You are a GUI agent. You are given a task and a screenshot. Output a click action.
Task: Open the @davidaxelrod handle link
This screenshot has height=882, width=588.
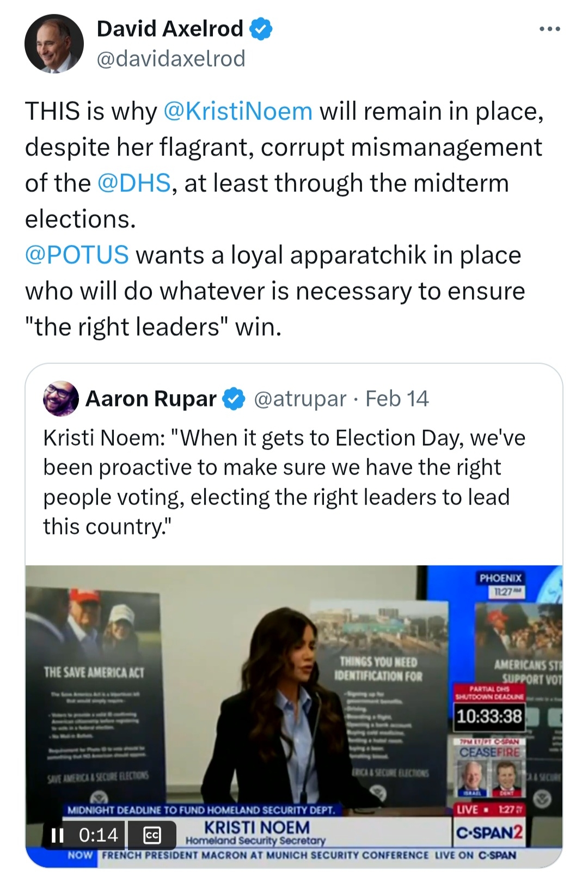[x=171, y=59]
